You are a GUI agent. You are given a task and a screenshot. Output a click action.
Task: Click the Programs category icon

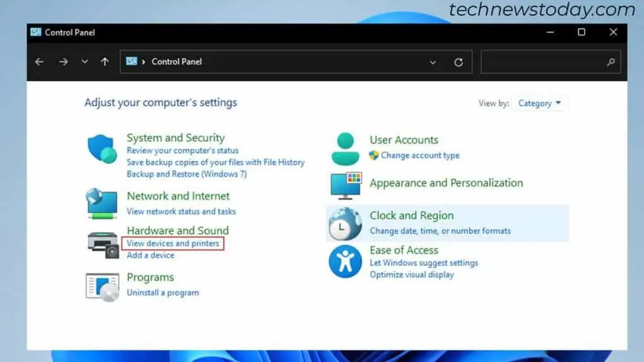102,287
